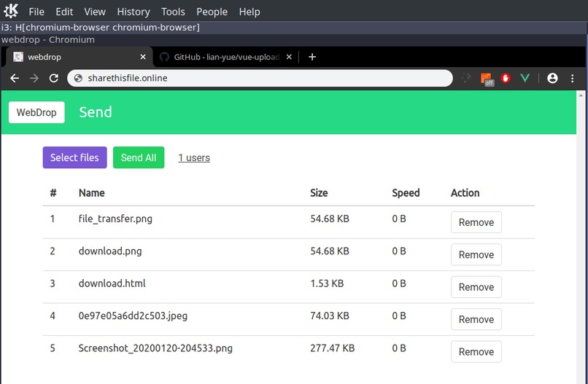
Task: Remove Screenshot_20200120-204533.png from the list
Action: [476, 352]
